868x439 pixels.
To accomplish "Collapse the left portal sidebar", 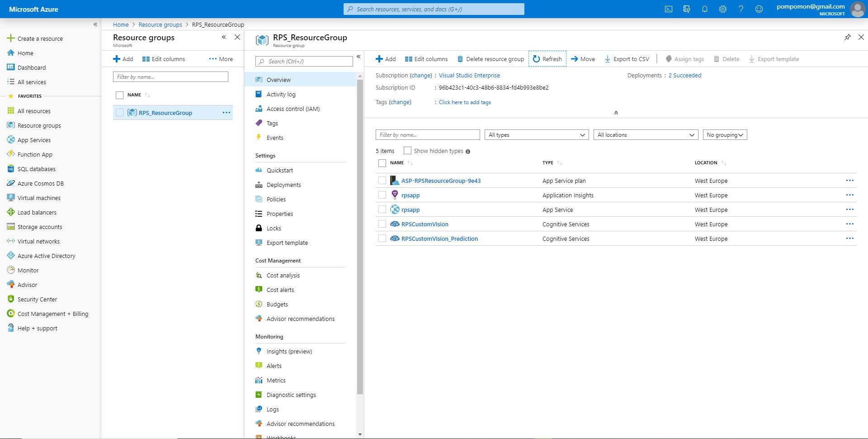I will [95, 24].
